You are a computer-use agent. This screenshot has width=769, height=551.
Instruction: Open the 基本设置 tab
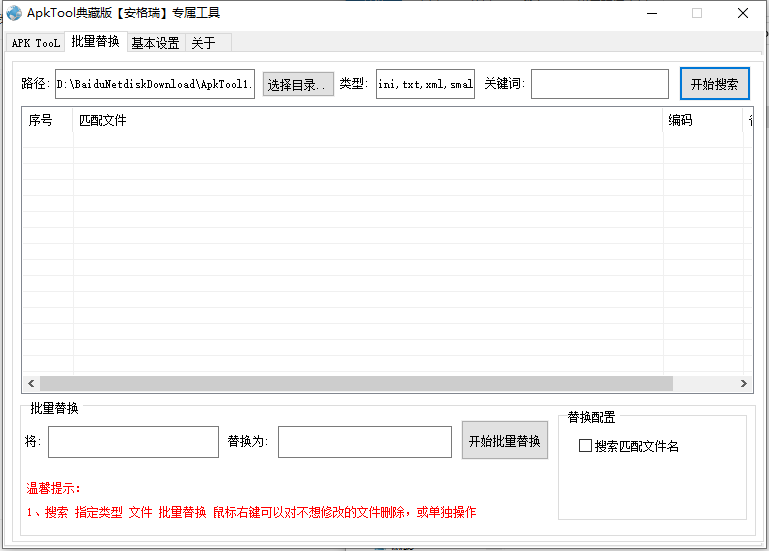click(155, 43)
